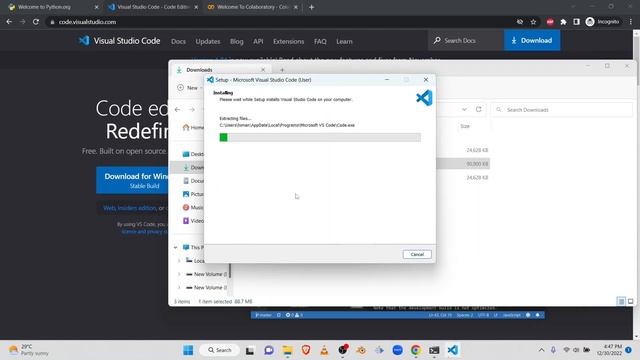The image size is (640, 360).
Task: Select Pictures in File Explorer sidebar
Action: pos(193,194)
